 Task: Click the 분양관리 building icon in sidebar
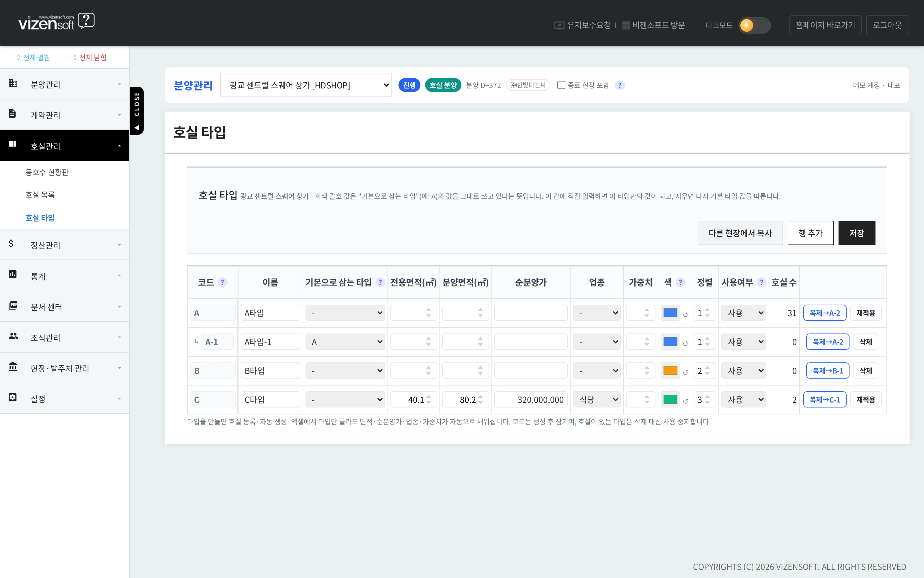13,83
